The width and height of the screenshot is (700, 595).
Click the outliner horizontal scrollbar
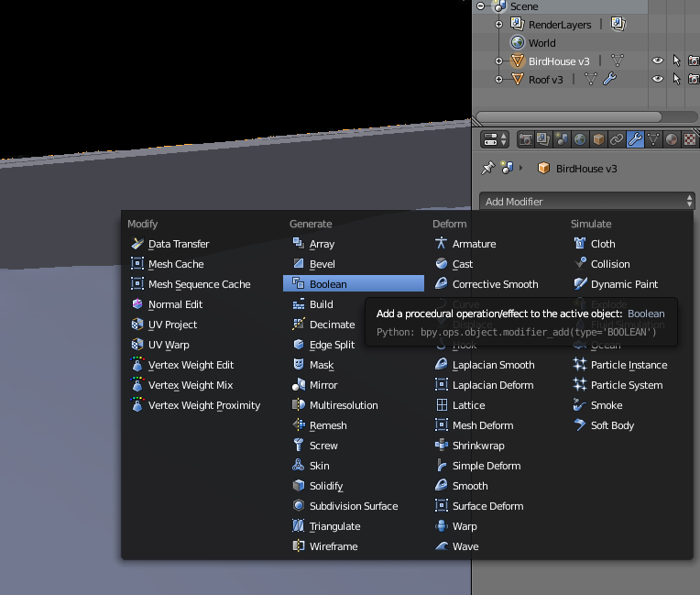[x=569, y=116]
